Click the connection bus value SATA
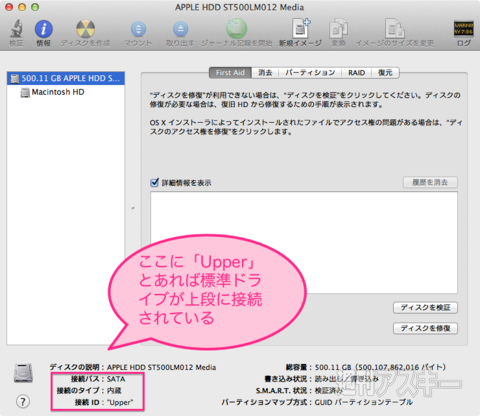The image size is (480, 416). 116,379
